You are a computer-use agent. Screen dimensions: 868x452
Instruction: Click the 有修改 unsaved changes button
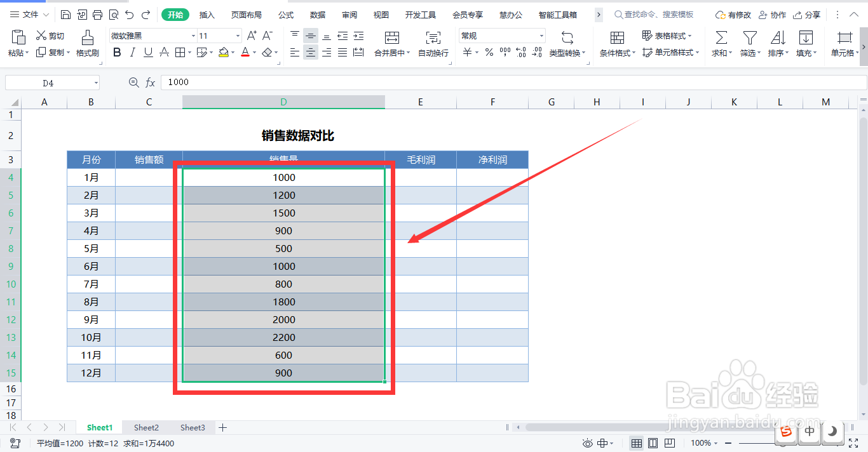click(733, 15)
